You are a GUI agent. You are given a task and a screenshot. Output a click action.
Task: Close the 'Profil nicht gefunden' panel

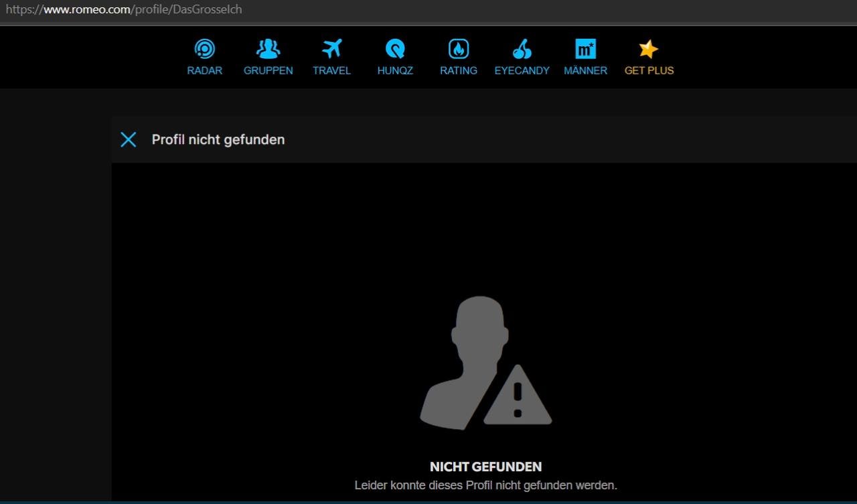pos(128,139)
